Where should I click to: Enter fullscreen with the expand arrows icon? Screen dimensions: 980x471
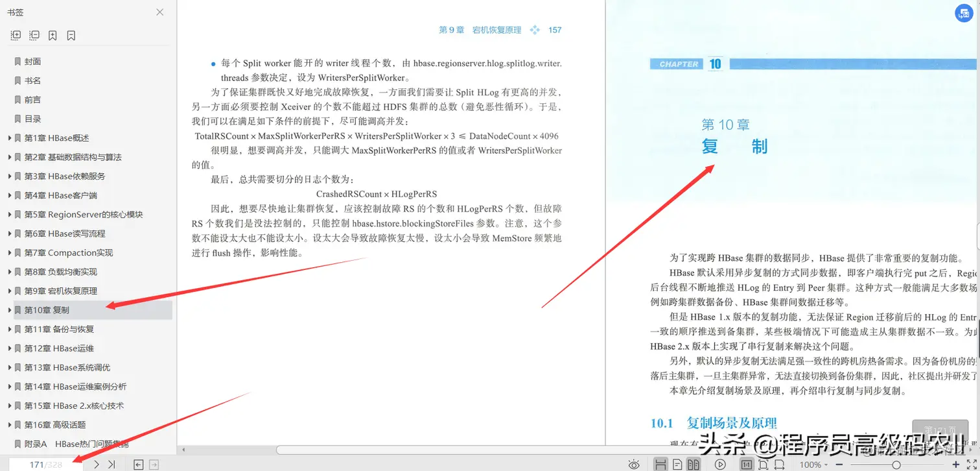click(970, 464)
